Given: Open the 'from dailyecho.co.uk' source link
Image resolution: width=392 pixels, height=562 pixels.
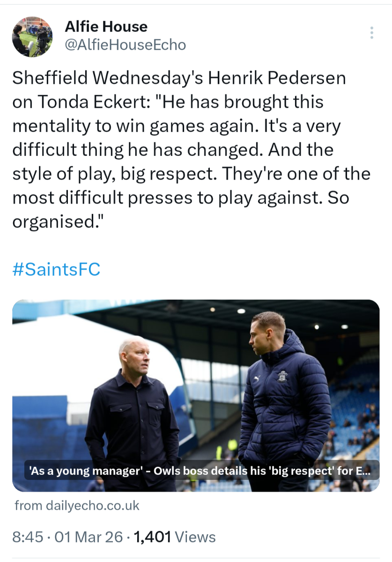Looking at the screenshot, I should click(x=77, y=506).
